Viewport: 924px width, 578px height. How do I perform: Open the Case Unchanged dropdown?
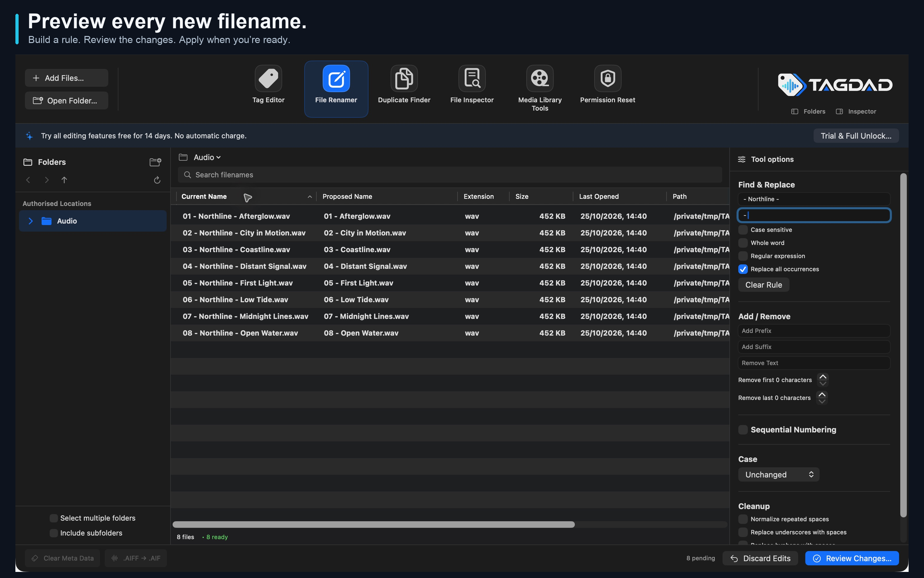pos(779,474)
